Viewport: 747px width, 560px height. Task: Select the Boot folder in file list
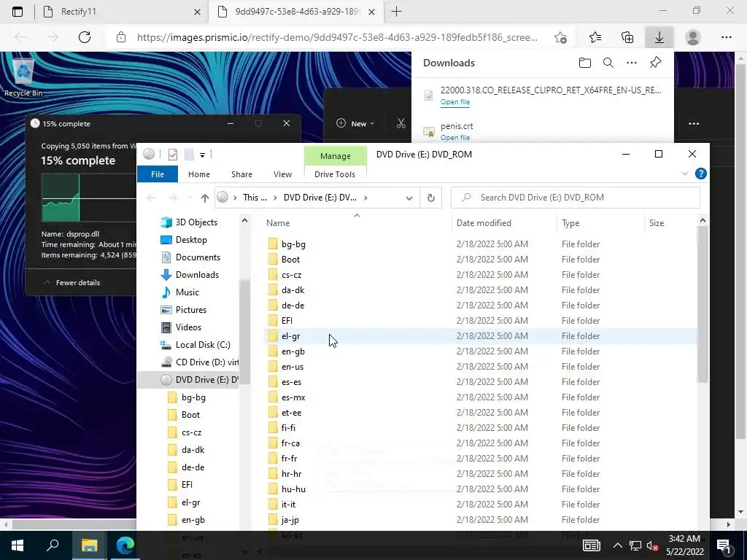point(290,260)
